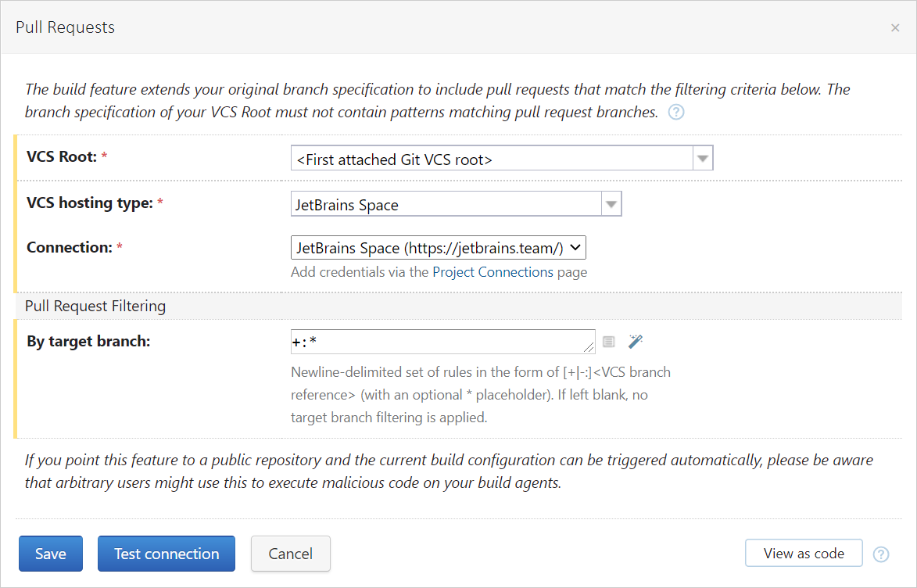Click the Pull Requests dialog title

(x=65, y=27)
